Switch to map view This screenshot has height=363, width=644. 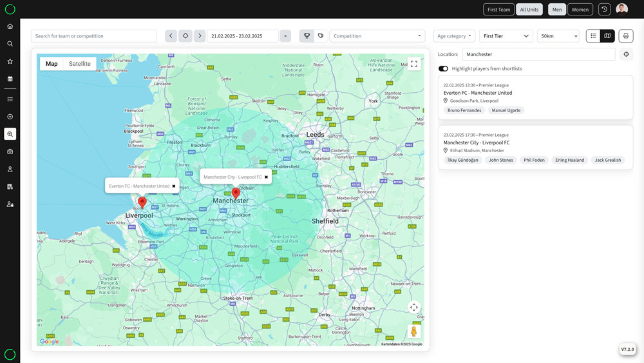click(x=607, y=35)
